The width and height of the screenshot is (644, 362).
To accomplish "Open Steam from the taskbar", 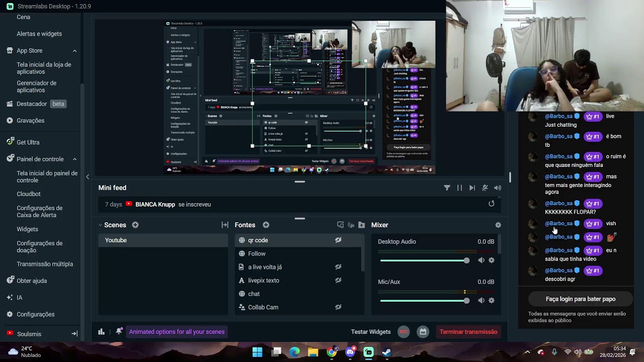I will [387, 352].
